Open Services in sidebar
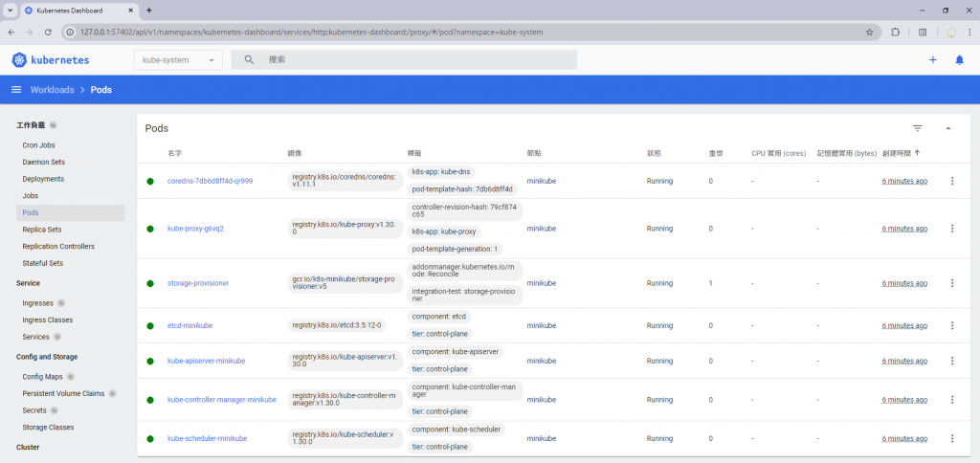Viewport: 980px width, 463px height. point(35,337)
